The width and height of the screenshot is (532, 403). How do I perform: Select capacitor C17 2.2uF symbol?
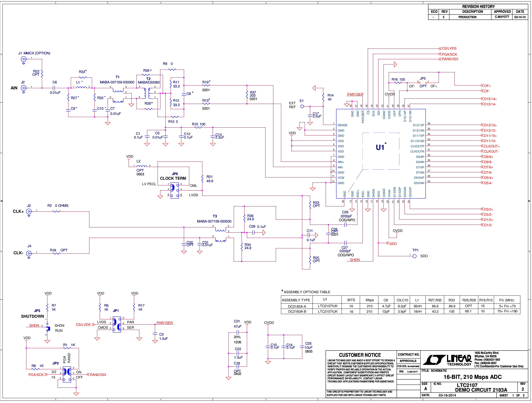coord(310,116)
